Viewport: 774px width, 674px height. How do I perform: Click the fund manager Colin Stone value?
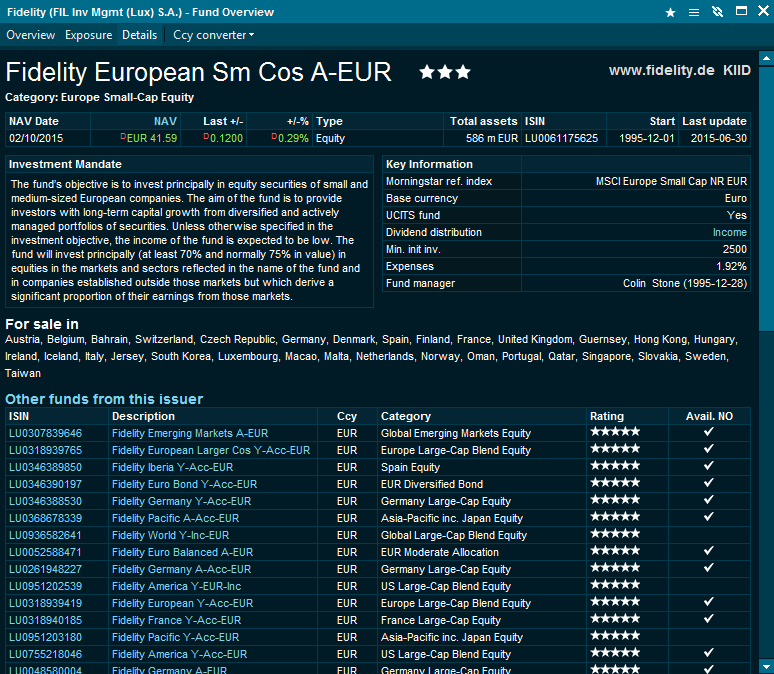click(685, 283)
